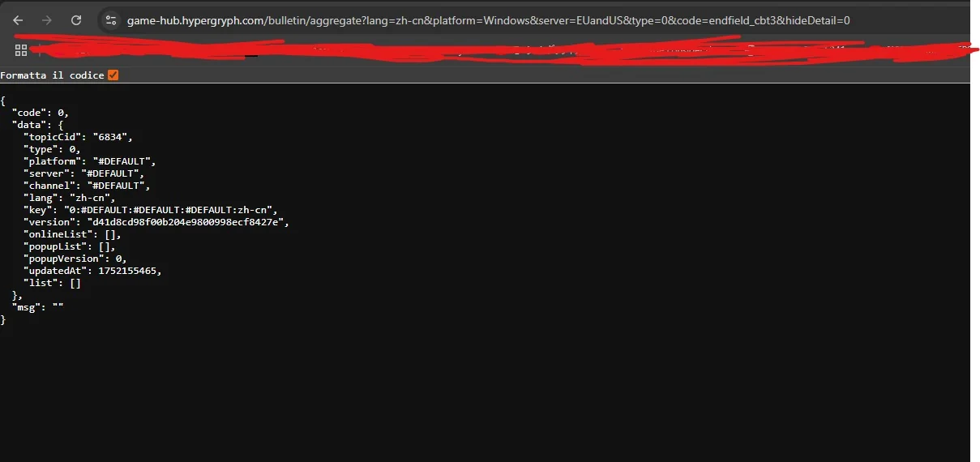
Task: Click the "platform" value "#DEFAULT"
Action: (x=115, y=161)
